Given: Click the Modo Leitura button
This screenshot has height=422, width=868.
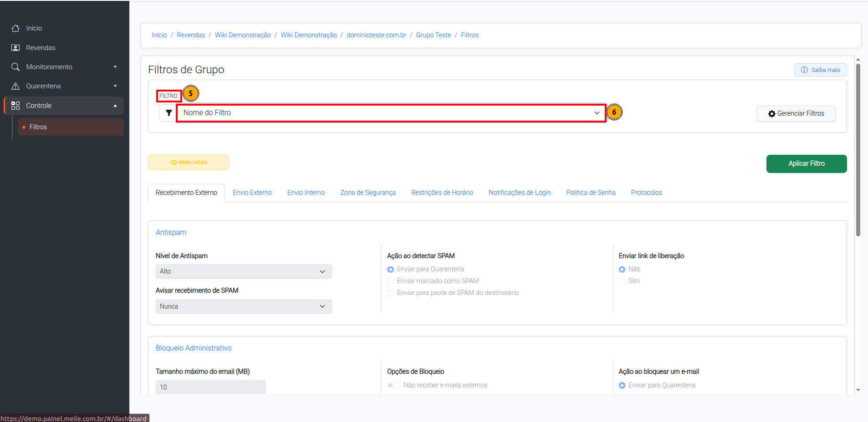Looking at the screenshot, I should [189, 163].
